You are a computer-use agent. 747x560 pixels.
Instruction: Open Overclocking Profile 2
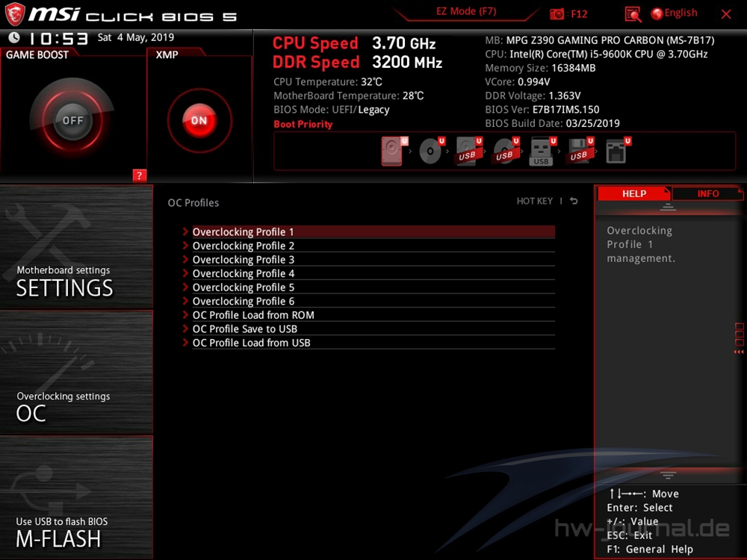(373, 246)
